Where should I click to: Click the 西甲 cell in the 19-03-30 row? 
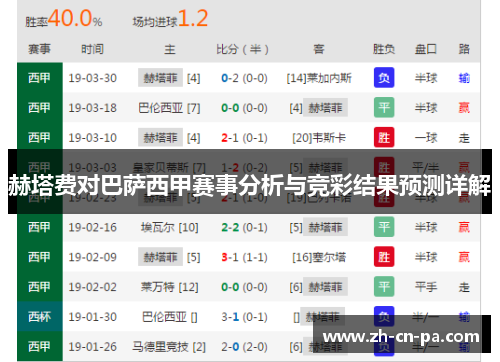pos(40,78)
